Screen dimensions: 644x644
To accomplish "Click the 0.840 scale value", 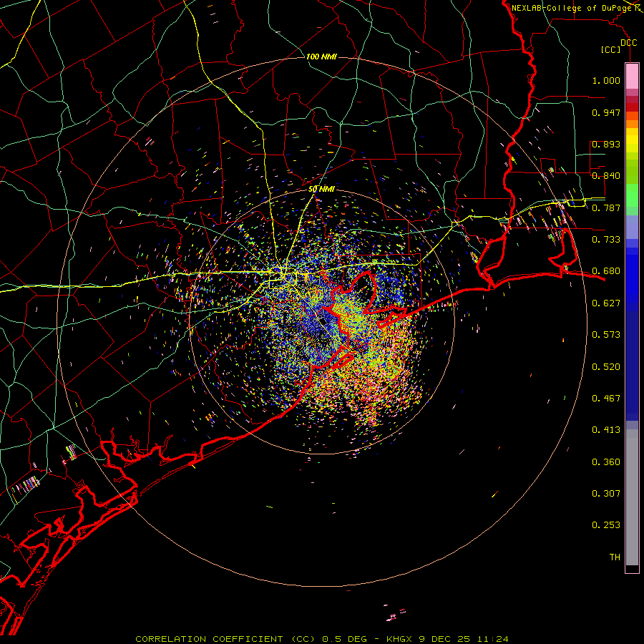I will 606,176.
